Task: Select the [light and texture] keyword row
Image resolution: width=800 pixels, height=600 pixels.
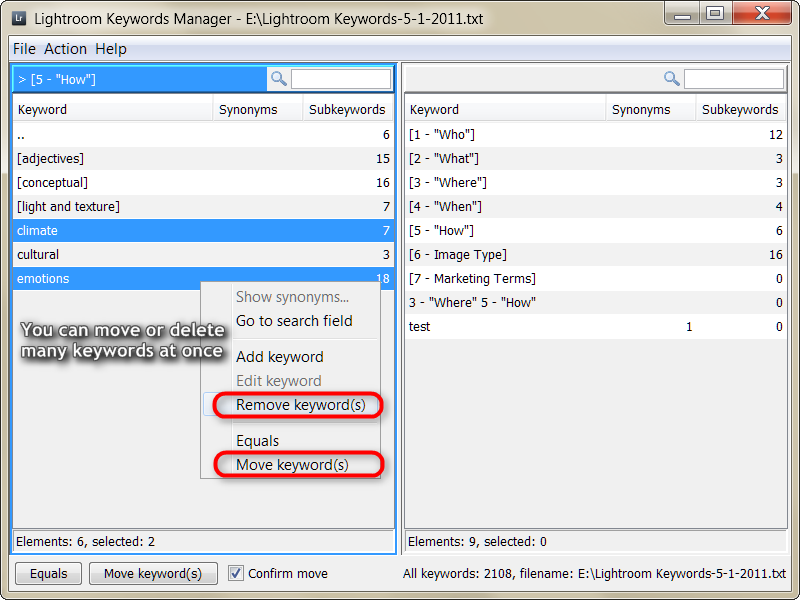Action: pos(204,207)
